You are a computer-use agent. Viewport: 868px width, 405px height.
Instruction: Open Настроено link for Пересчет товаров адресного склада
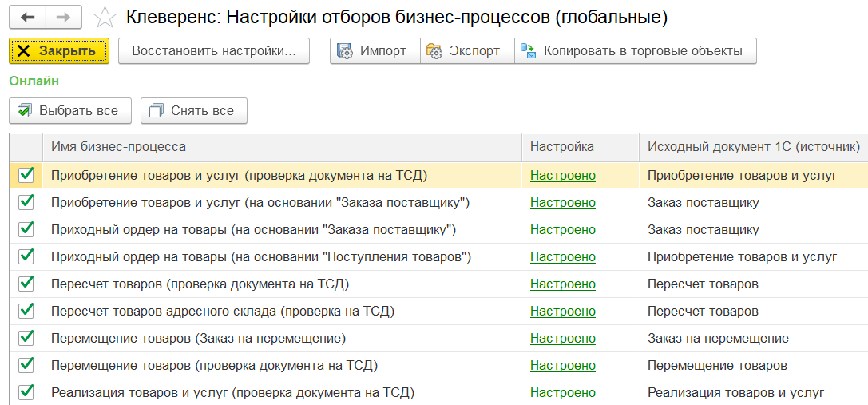pos(562,312)
